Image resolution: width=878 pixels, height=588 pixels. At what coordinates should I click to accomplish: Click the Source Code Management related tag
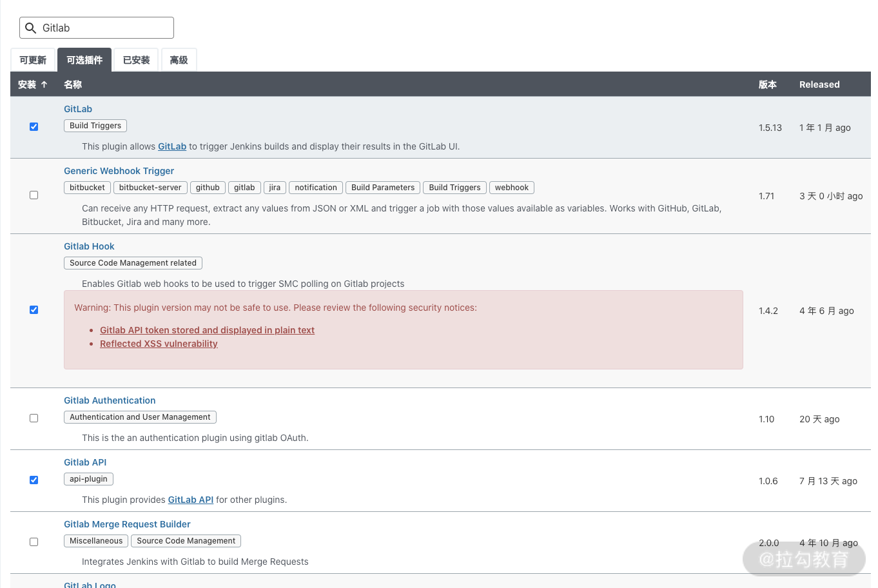point(133,263)
